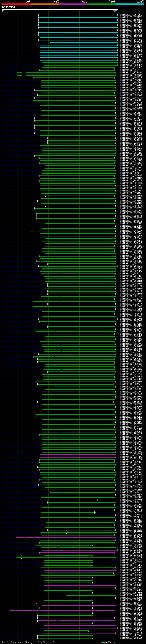This screenshot has width=146, height=644.
Task: Select the UniRef100_C1N0Z9 label
Action: coord(131,557)
